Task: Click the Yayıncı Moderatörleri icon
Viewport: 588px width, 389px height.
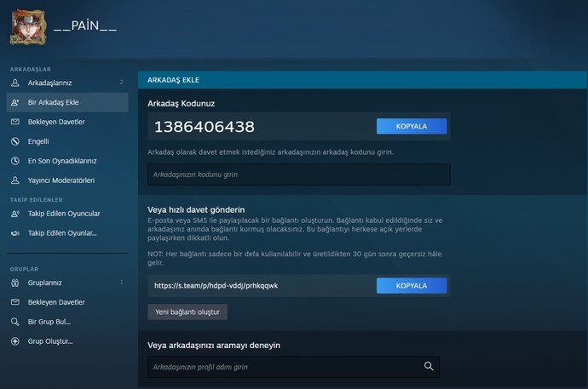Action: tap(15, 180)
